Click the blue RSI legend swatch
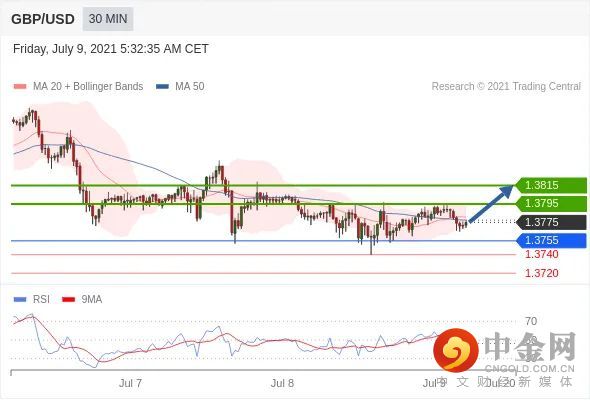Screen dimensions: 590x400 point(20,300)
